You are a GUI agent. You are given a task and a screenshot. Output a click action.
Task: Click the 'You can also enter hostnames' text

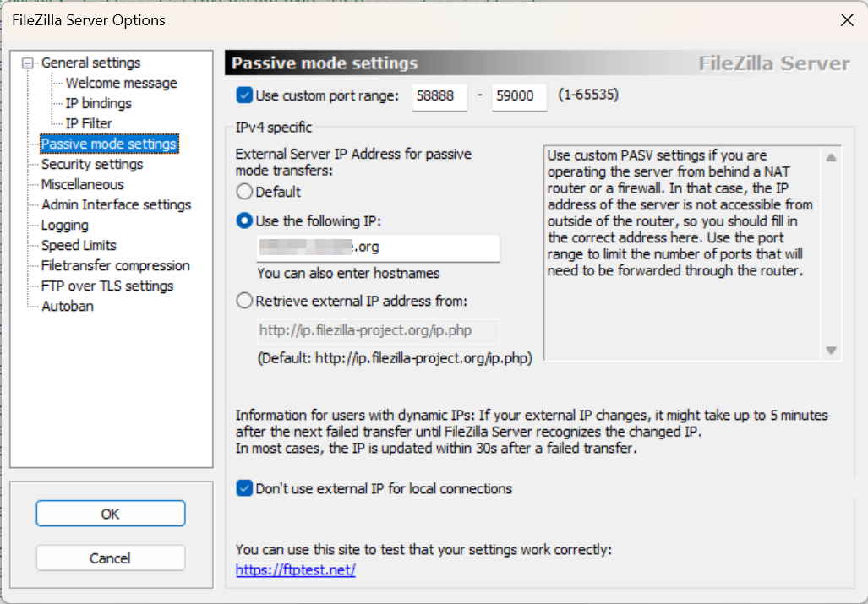click(x=349, y=273)
